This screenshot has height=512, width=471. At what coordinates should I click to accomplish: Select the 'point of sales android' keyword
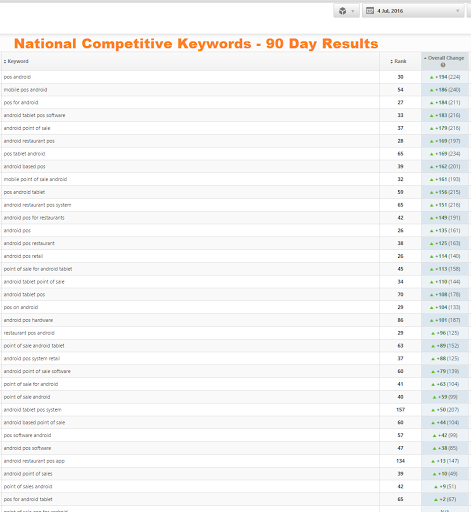28,487
